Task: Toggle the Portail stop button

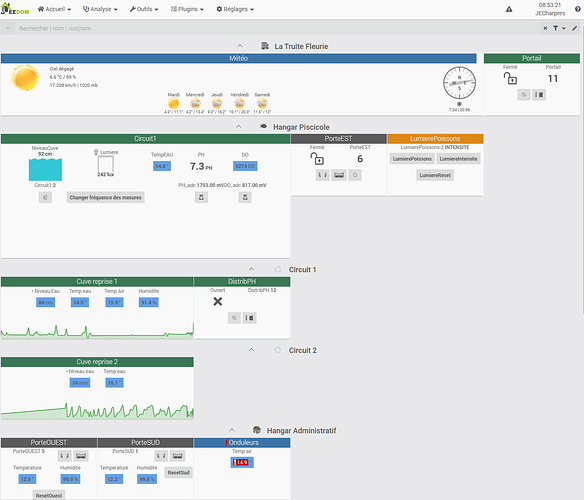Action: [539, 95]
